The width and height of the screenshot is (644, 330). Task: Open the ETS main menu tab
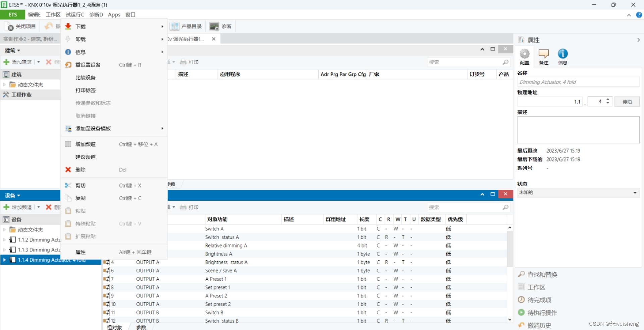click(13, 15)
